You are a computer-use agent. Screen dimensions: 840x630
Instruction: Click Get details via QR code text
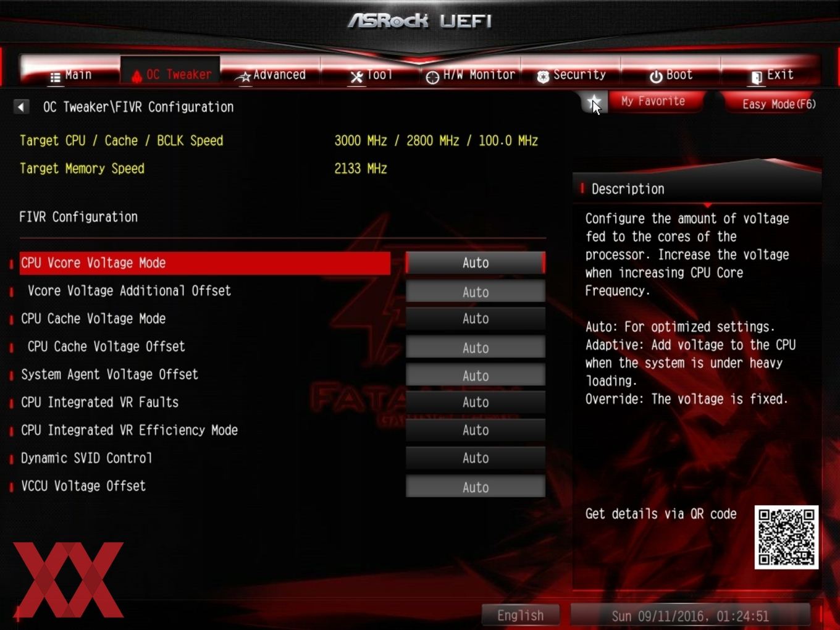[661, 514]
